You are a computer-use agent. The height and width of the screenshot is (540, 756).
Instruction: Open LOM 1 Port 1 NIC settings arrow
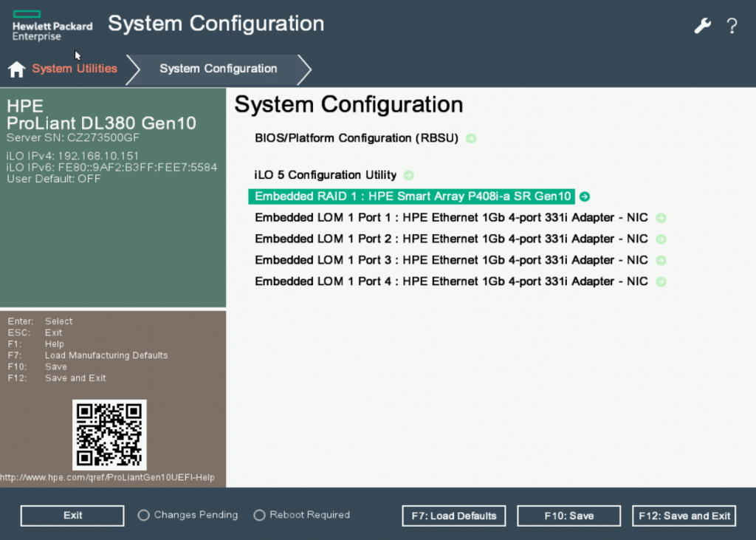(x=661, y=218)
